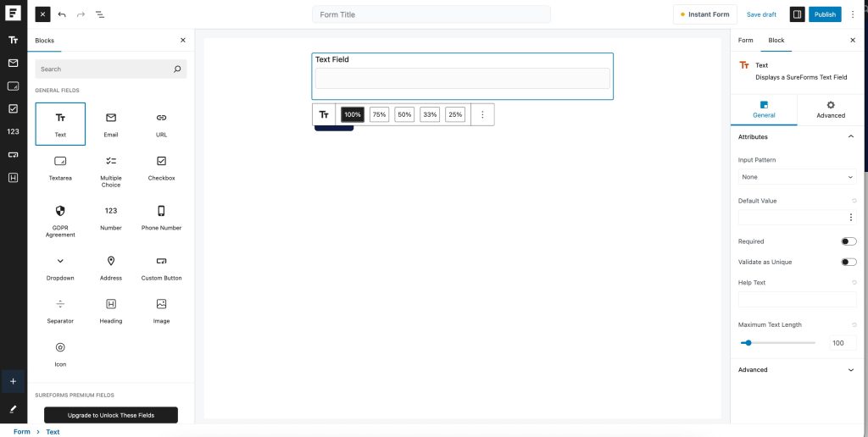Insert the Checkbox block
Screen dimensions: 868x437
(161, 169)
